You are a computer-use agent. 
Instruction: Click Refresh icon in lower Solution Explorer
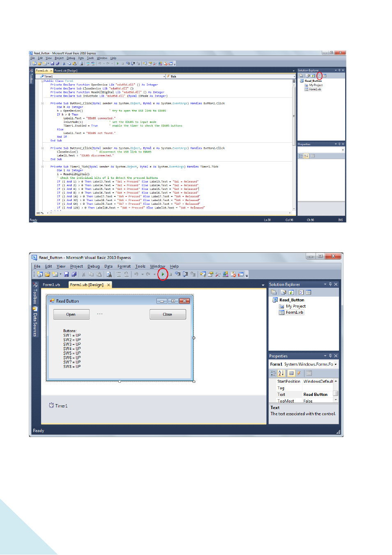[x=291, y=292]
